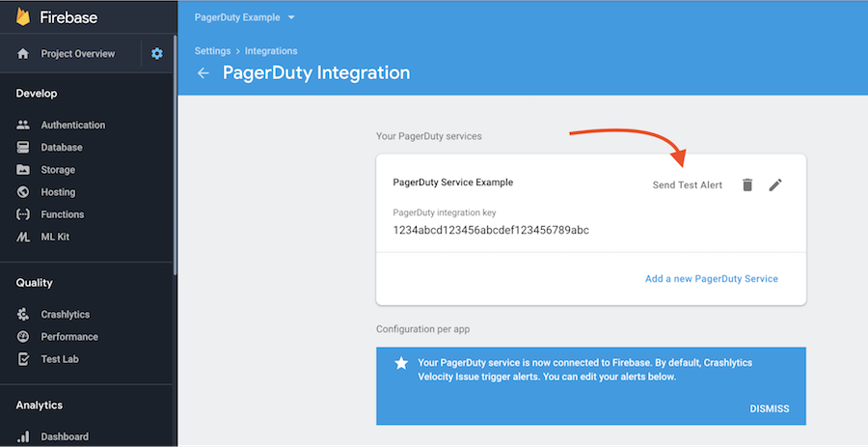Open Authentication in the sidebar

(72, 126)
